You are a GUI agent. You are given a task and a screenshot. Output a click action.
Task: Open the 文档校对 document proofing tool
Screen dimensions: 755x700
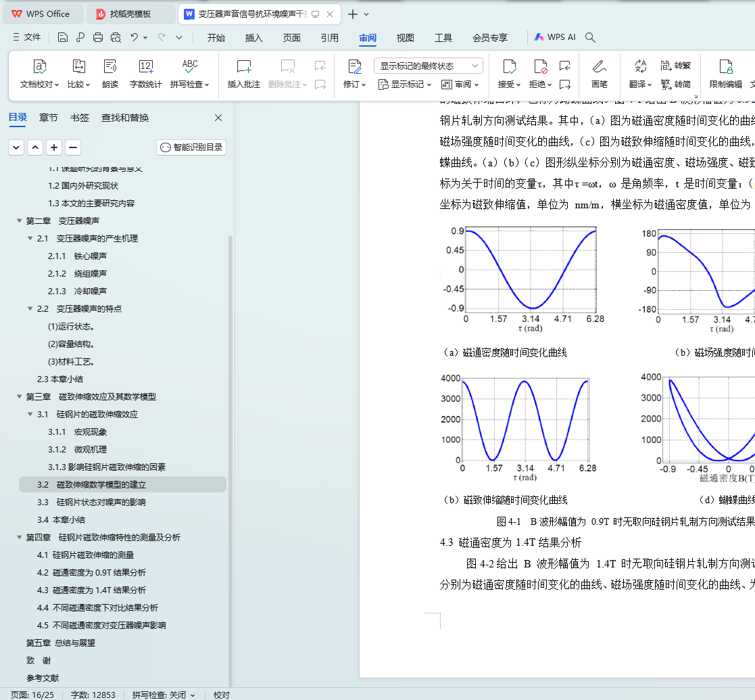(39, 74)
